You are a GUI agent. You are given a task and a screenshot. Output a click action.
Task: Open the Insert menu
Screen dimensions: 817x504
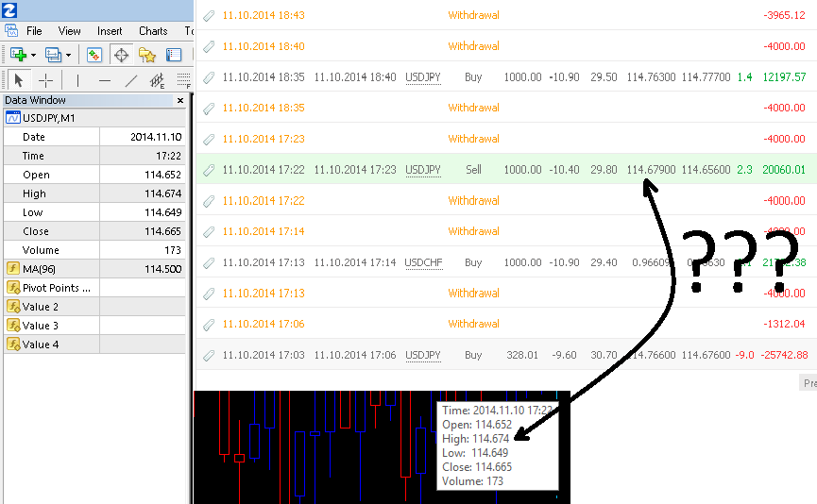(110, 31)
